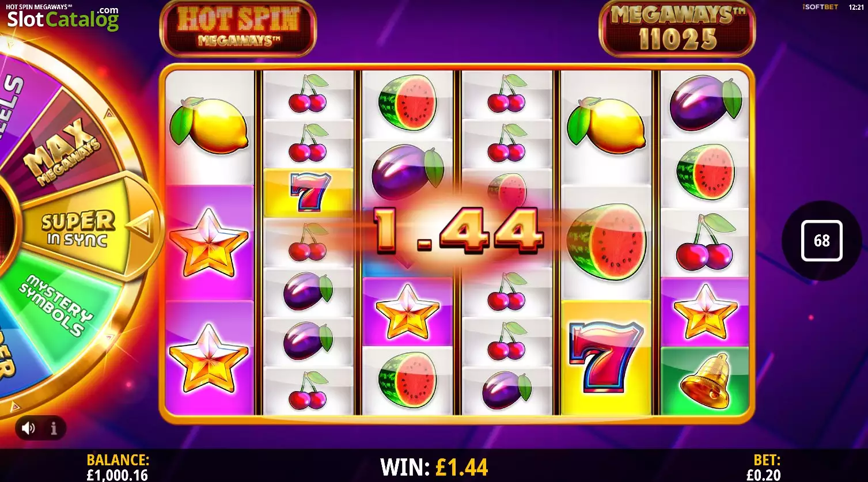Viewport: 868px width, 482px height.
Task: Click the bet amount £0.20
Action: (x=763, y=475)
